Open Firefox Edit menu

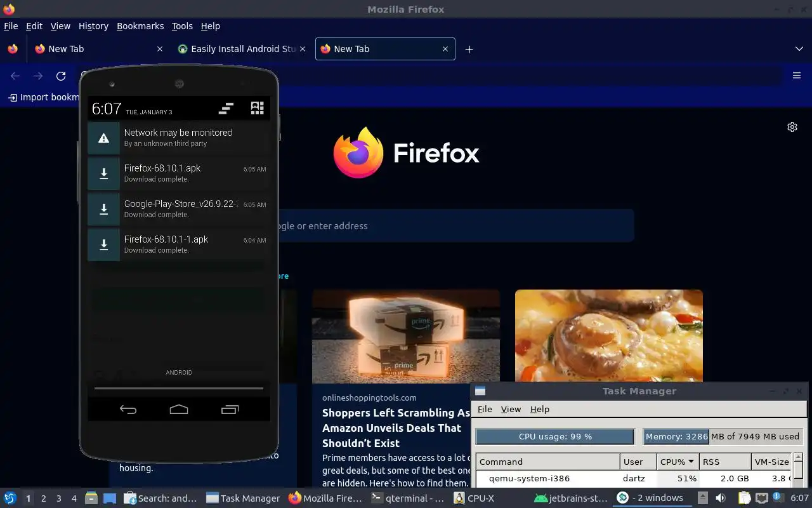point(34,26)
